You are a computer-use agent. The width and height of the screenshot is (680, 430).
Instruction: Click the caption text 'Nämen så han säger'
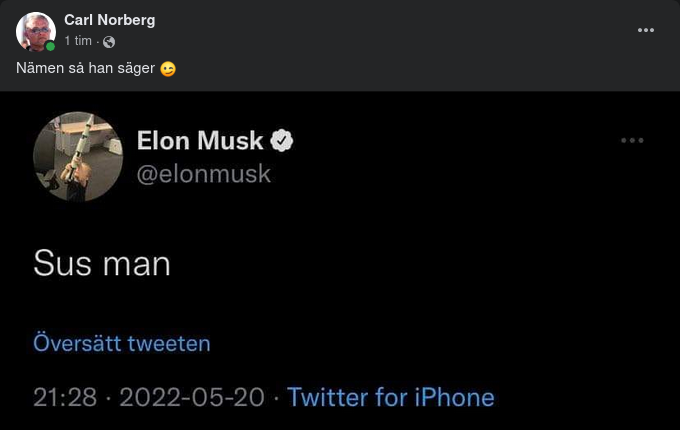(x=85, y=69)
